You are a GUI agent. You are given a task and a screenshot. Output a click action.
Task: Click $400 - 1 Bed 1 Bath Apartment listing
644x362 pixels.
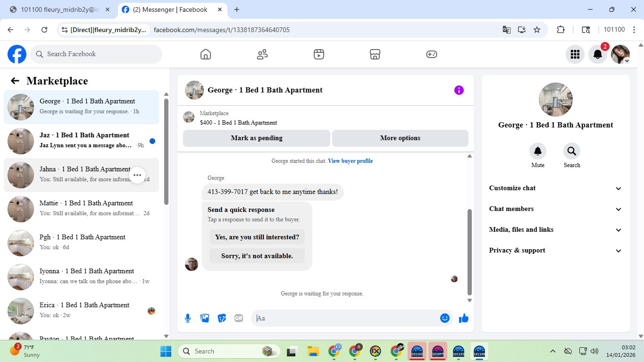click(238, 123)
